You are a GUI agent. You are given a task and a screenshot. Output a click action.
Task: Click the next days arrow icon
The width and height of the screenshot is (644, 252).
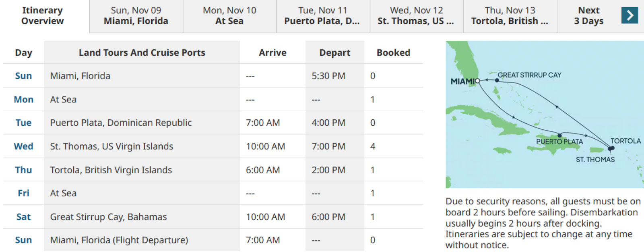point(630,16)
